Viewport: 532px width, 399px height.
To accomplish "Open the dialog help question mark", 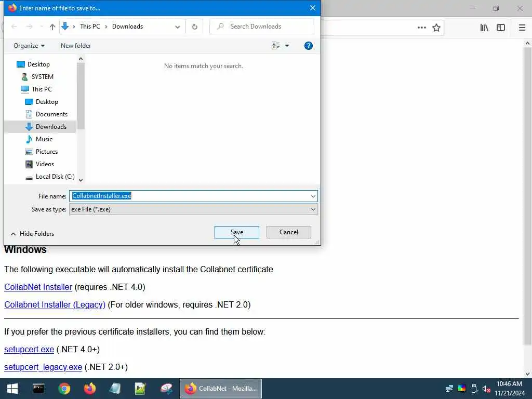I will 309,46.
